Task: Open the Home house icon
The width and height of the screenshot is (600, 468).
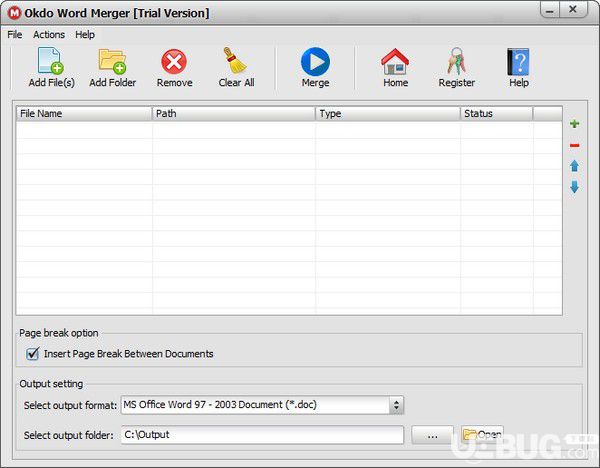Action: [x=395, y=61]
